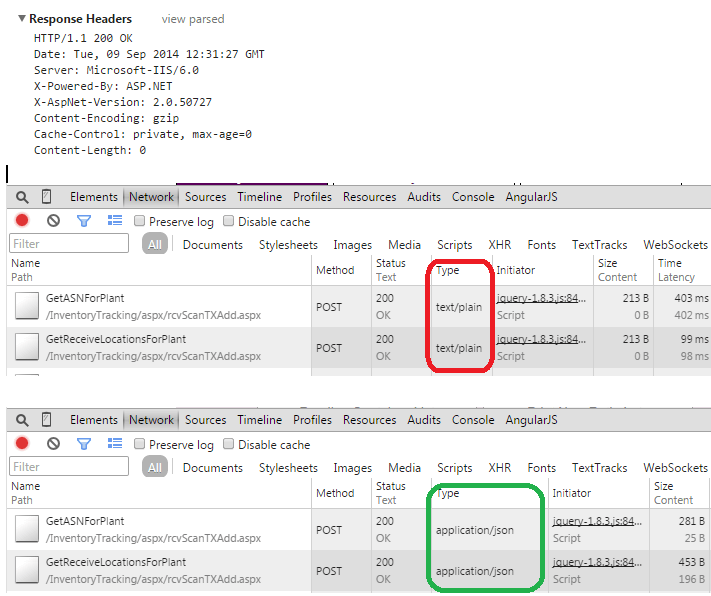Select upper GetASNForPlant request name
This screenshot has width=711, height=596.
pyautogui.click(x=85, y=298)
